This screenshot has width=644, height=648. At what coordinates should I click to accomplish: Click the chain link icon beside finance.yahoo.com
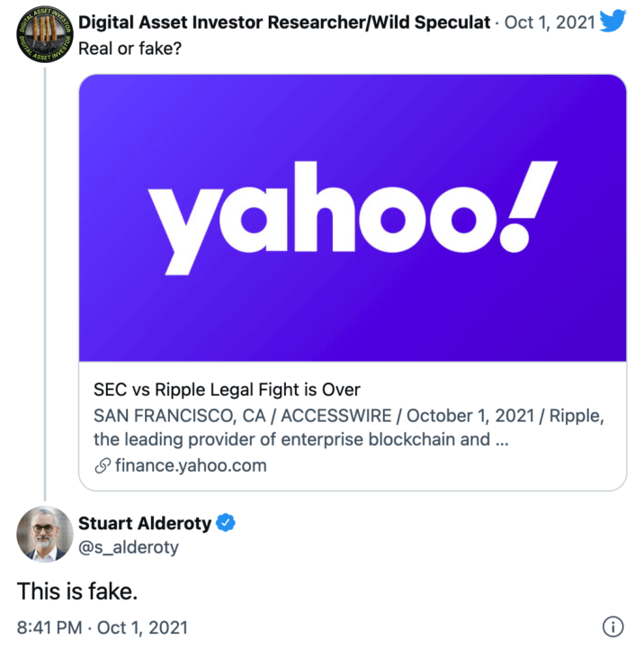tap(102, 465)
